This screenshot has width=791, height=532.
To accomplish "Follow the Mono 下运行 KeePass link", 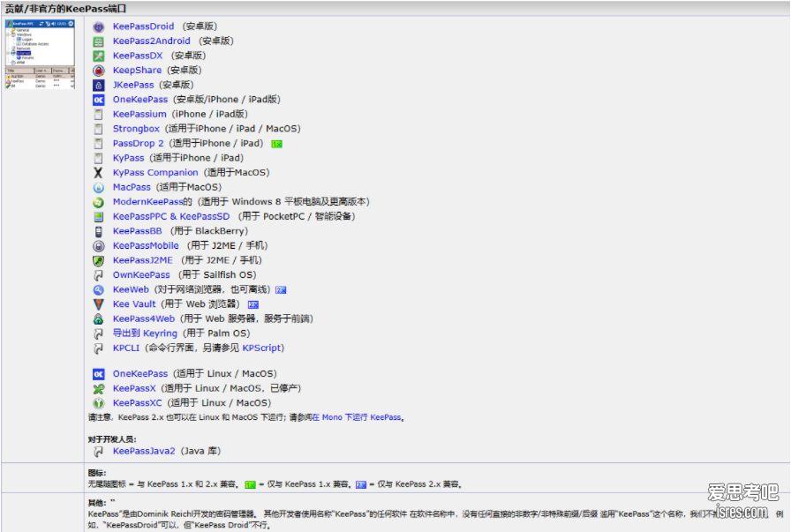I will (357, 417).
